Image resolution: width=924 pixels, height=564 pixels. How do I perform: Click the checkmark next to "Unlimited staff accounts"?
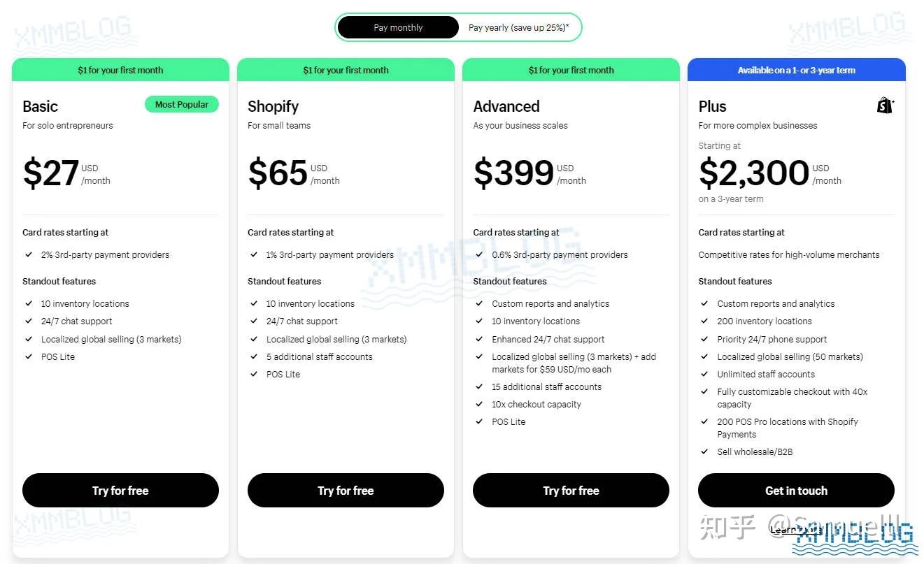pyautogui.click(x=704, y=374)
